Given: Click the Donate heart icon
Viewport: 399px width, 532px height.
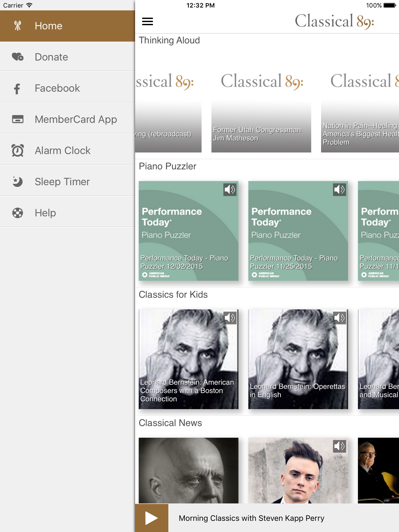Looking at the screenshot, I should click(18, 57).
